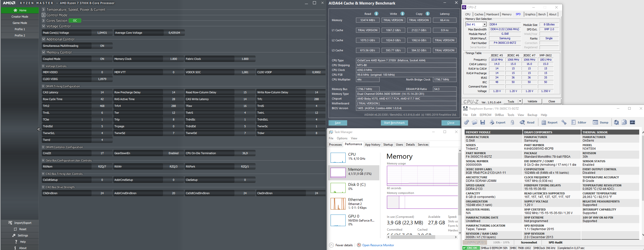Click SPD Audit at Thaiphoon Burner bottom
Screen dimensions: 644x250
pos(555,242)
